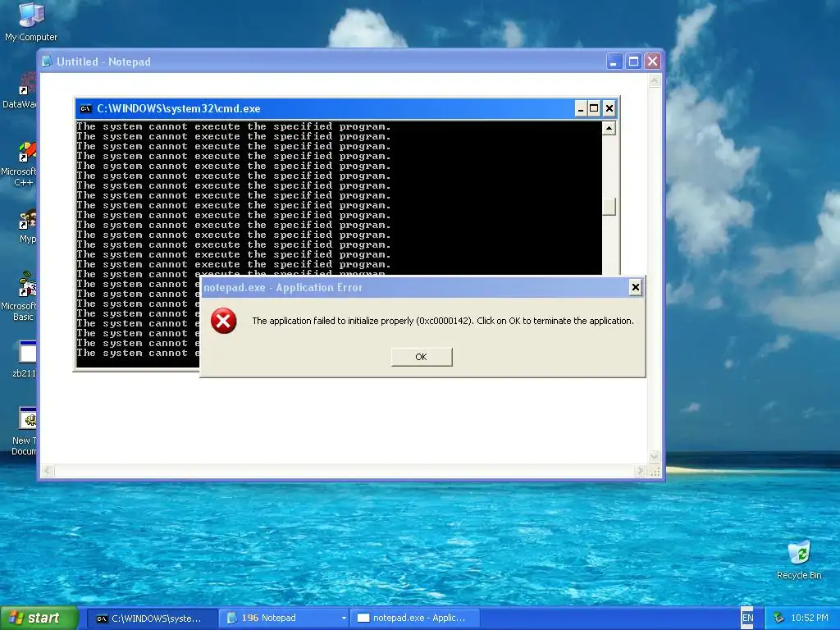Maximize the Untitled - Notepad window
The width and height of the screenshot is (840, 630).
click(633, 62)
